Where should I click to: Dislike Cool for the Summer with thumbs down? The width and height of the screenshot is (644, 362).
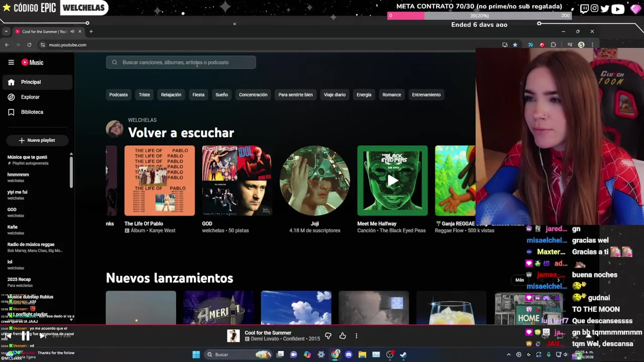pos(328,336)
